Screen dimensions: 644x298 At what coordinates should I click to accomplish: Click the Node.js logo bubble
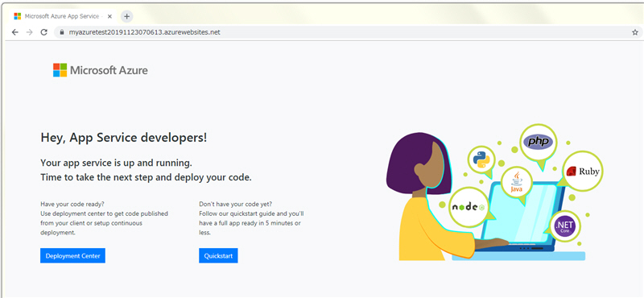click(x=469, y=207)
